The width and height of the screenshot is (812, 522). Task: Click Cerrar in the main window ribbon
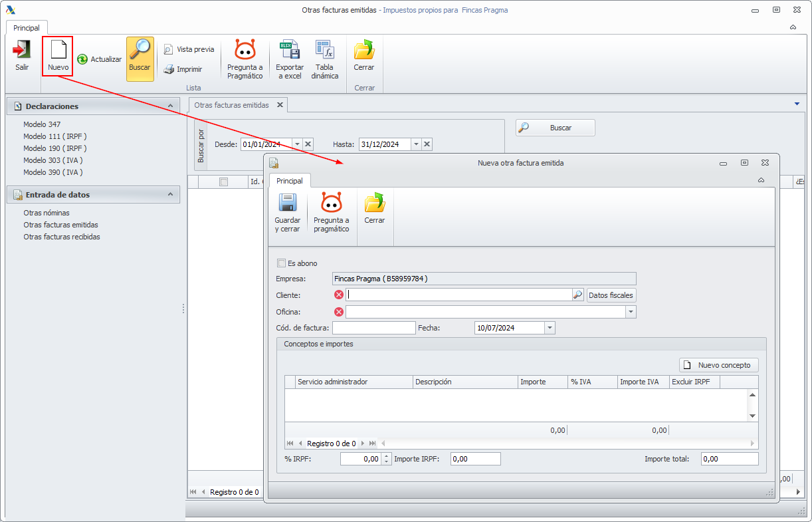(x=364, y=56)
